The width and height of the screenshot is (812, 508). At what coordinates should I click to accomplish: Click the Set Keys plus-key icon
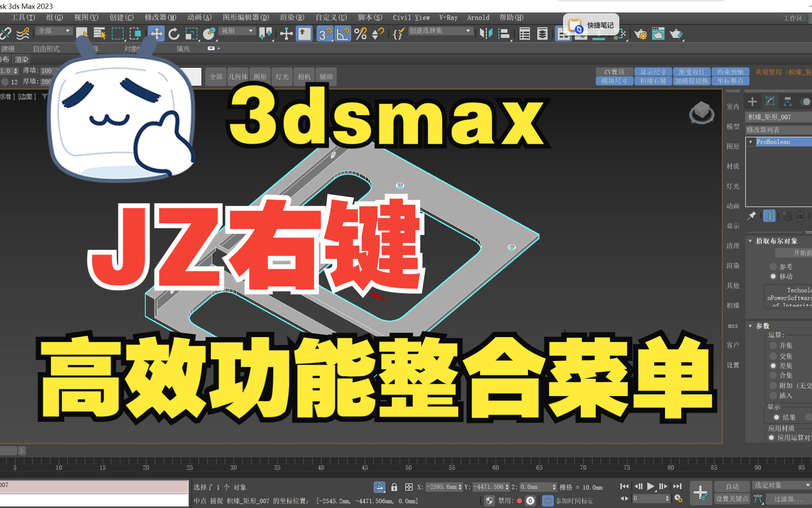point(701,493)
